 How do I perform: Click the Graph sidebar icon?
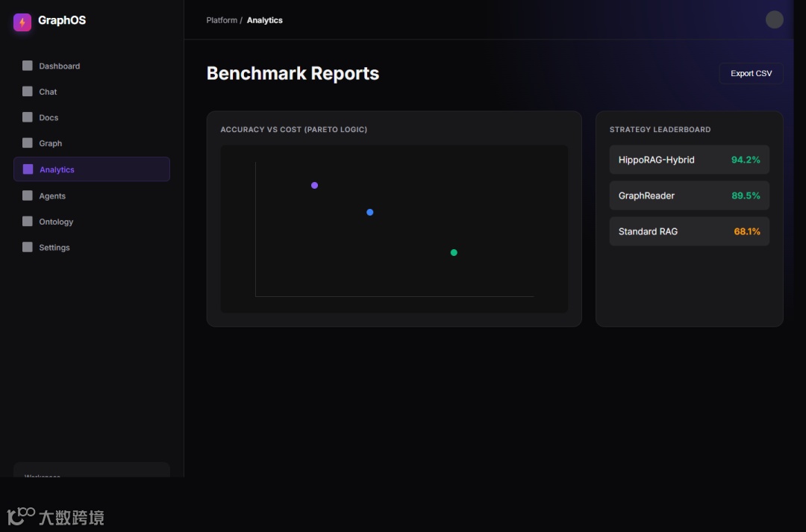(28, 143)
